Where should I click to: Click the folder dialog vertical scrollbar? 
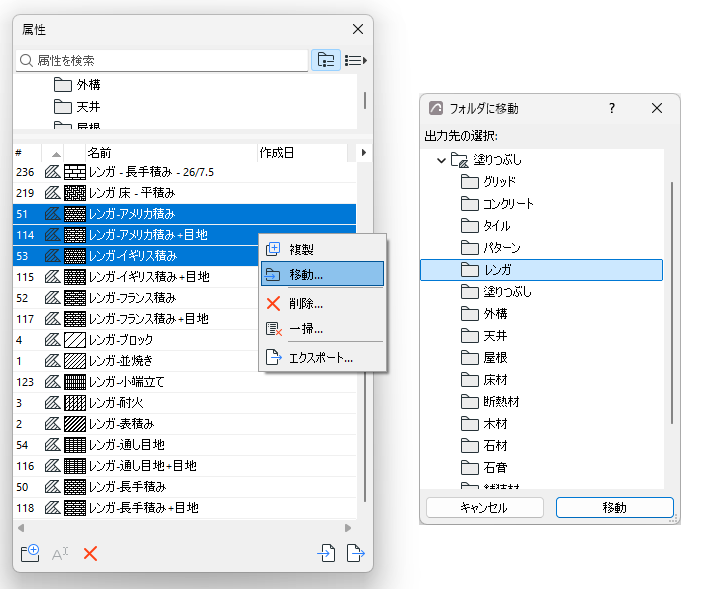(672, 303)
